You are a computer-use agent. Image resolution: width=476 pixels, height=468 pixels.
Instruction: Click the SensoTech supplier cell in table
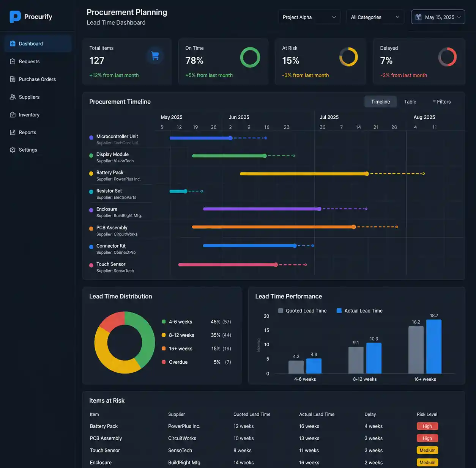point(180,450)
